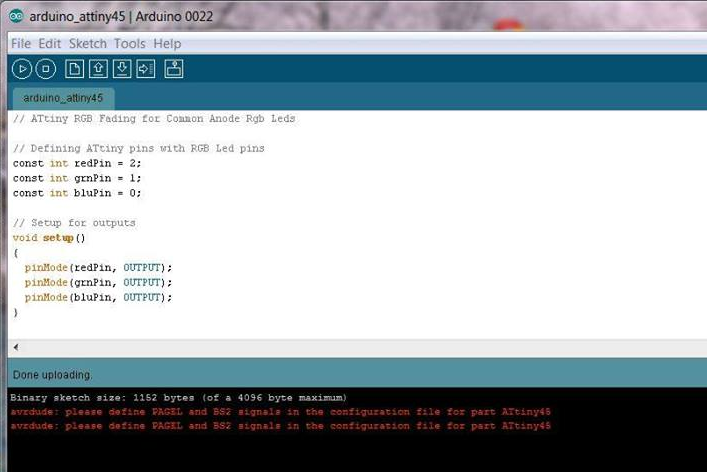
Task: Click the comment about ATtiny RGB Fading
Action: pyautogui.click(x=154, y=119)
